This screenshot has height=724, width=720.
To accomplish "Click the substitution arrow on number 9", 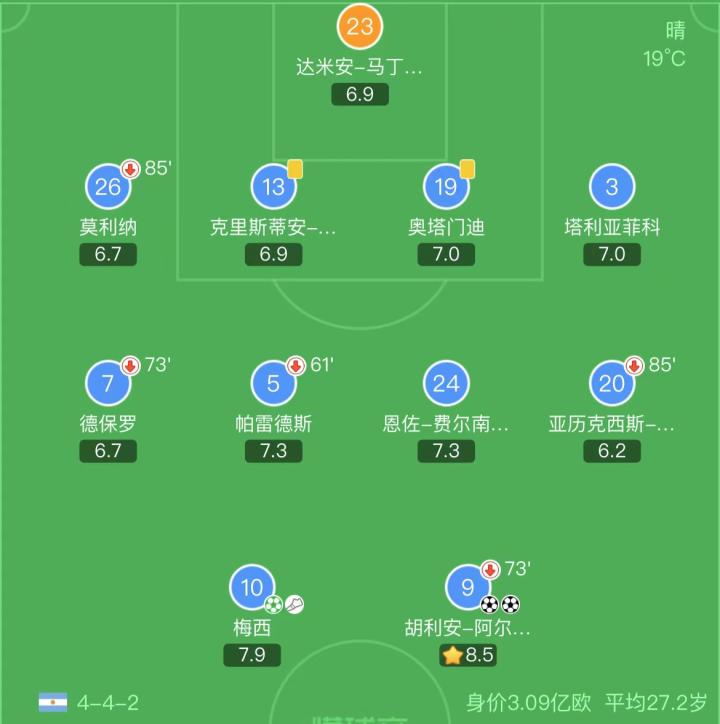I will 489,570.
